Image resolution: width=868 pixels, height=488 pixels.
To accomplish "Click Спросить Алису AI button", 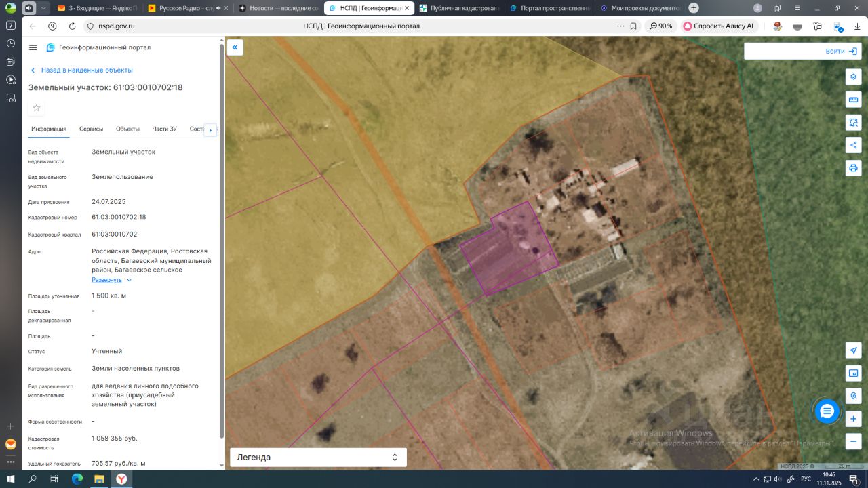I will [x=718, y=26].
